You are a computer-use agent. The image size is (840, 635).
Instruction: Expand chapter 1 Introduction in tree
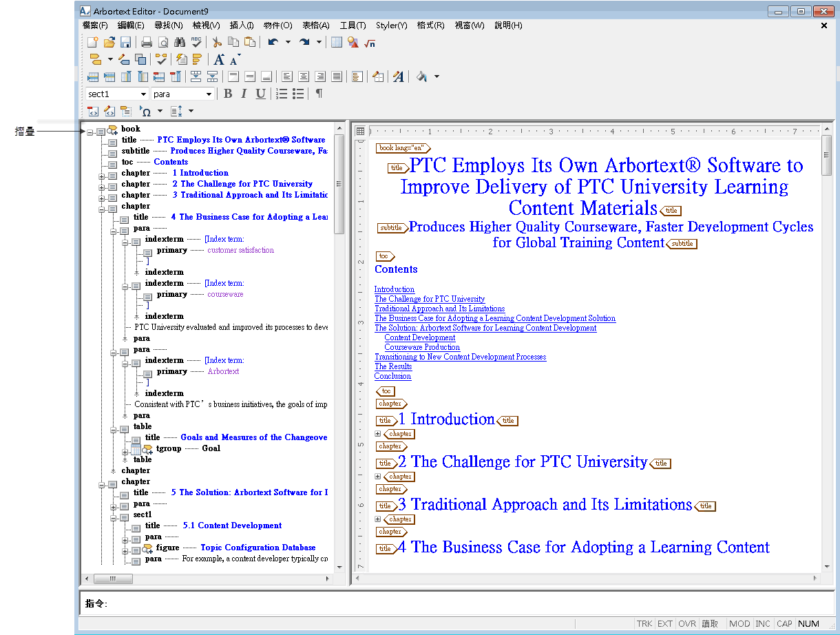click(102, 176)
